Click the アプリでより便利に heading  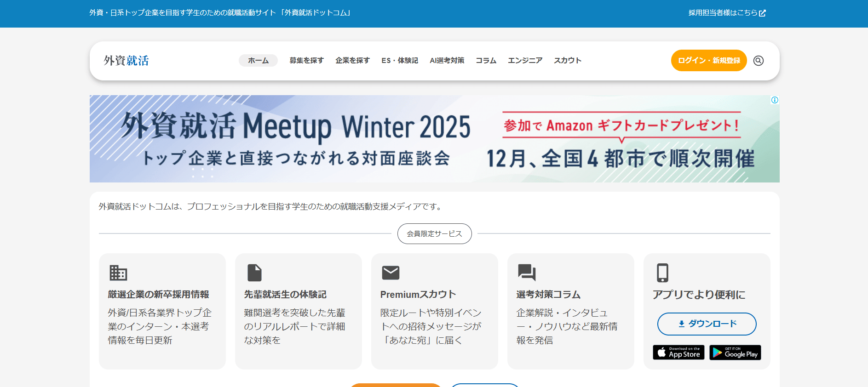click(699, 295)
